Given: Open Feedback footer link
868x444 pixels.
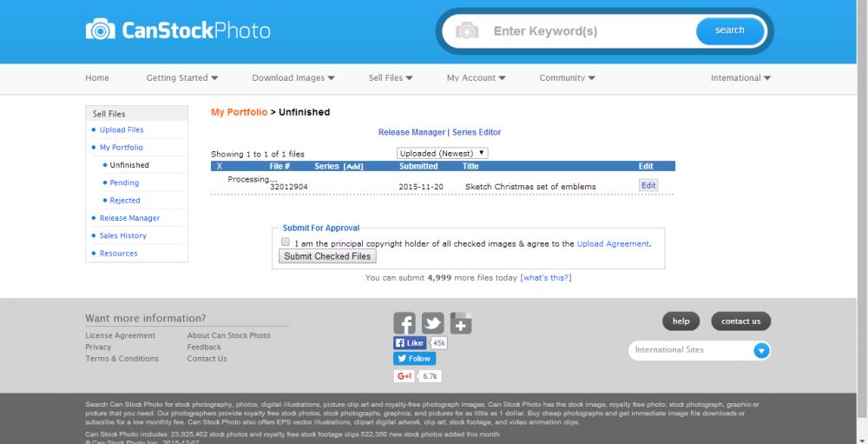Looking at the screenshot, I should (x=204, y=347).
